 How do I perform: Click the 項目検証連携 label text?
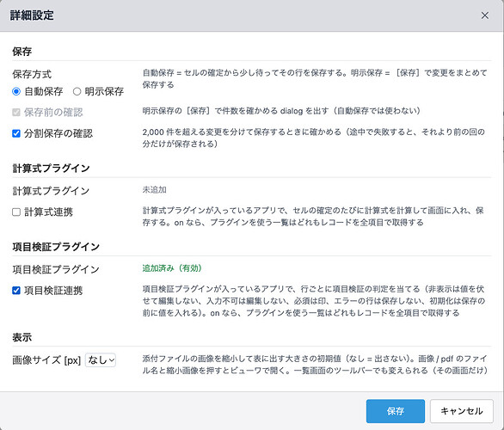pyautogui.click(x=53, y=291)
